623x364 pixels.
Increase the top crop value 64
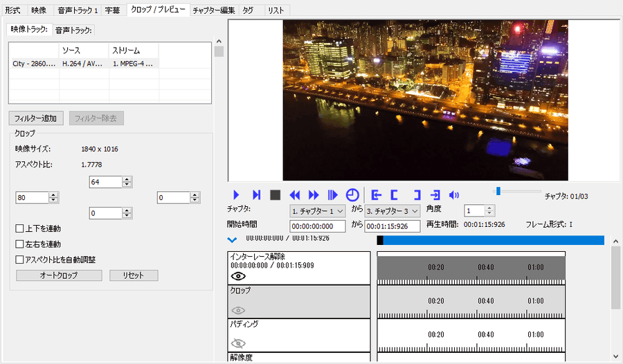tap(127, 180)
